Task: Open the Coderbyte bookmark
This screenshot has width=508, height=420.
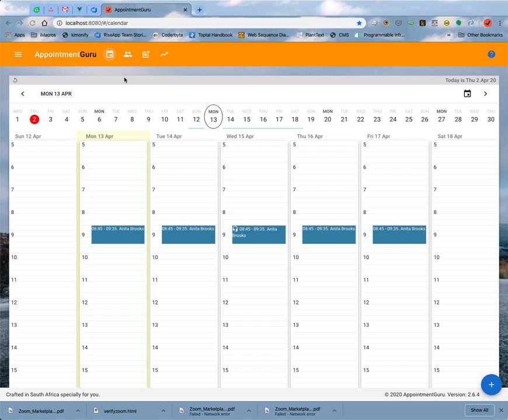Action: [168, 35]
